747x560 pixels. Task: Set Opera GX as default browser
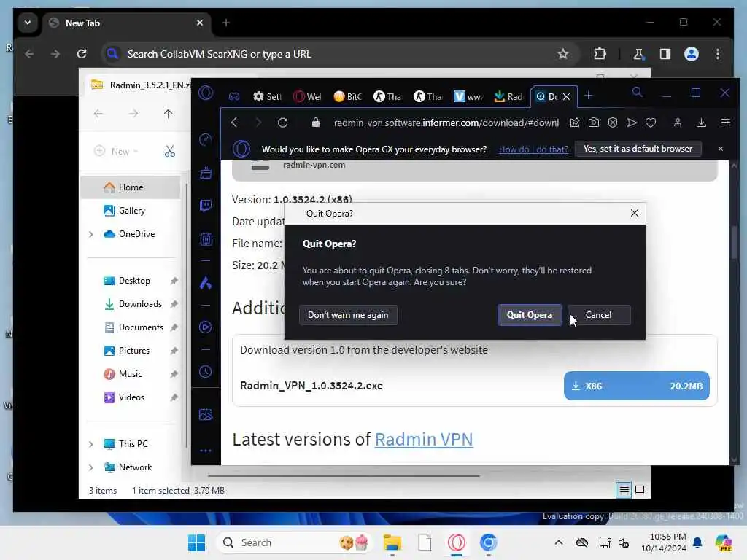638,149
